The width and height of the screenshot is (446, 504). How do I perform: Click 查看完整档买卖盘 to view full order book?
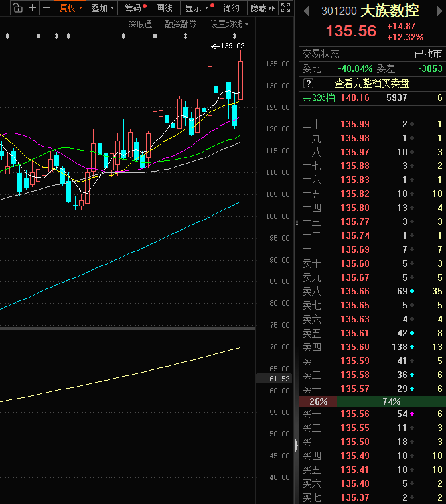click(371, 84)
